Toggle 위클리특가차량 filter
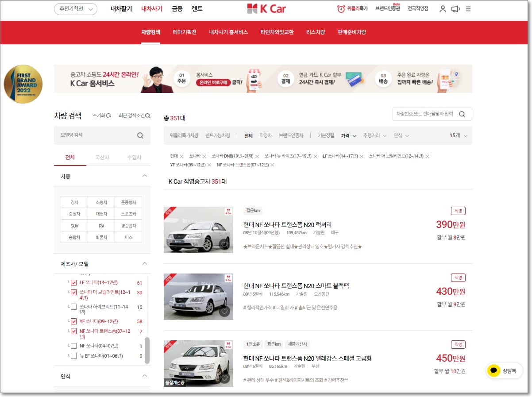Image resolution: width=532 pixels, height=397 pixels. (x=184, y=135)
